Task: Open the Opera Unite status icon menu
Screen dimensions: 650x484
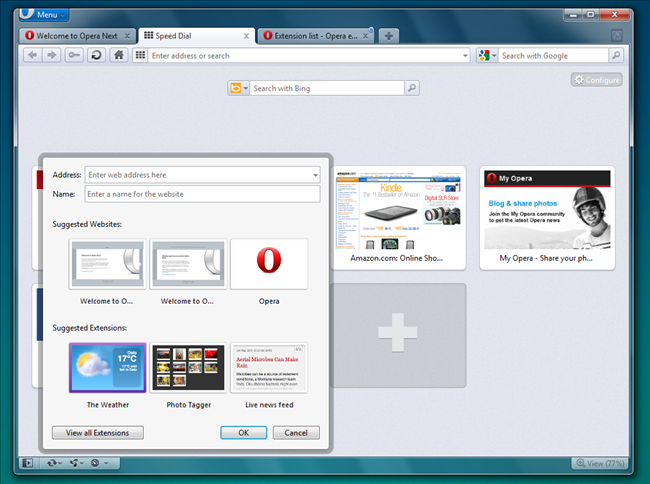Action: pyautogui.click(x=76, y=463)
